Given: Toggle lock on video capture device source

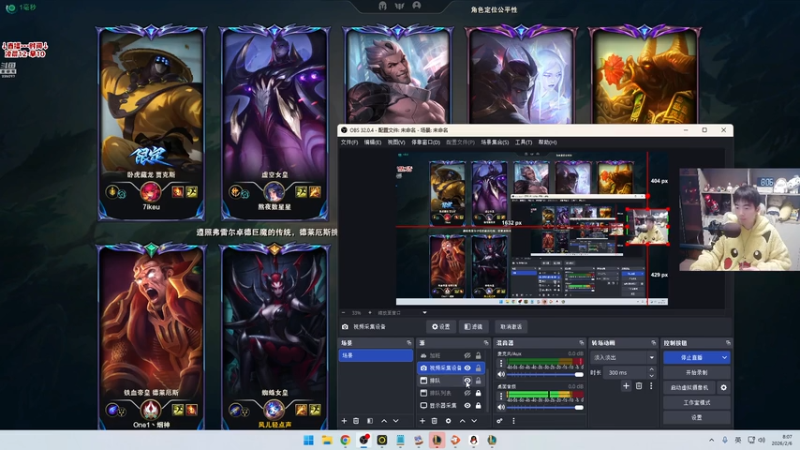Looking at the screenshot, I should (x=478, y=368).
